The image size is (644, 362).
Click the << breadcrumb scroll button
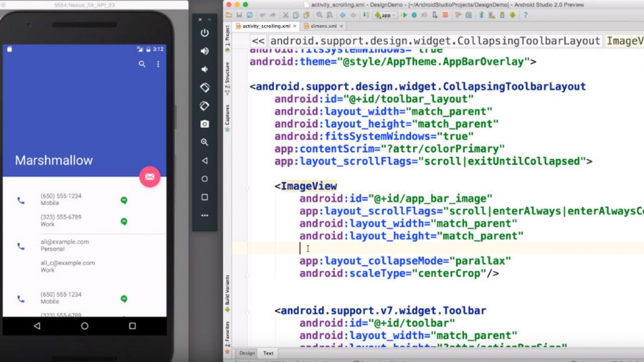(x=258, y=41)
